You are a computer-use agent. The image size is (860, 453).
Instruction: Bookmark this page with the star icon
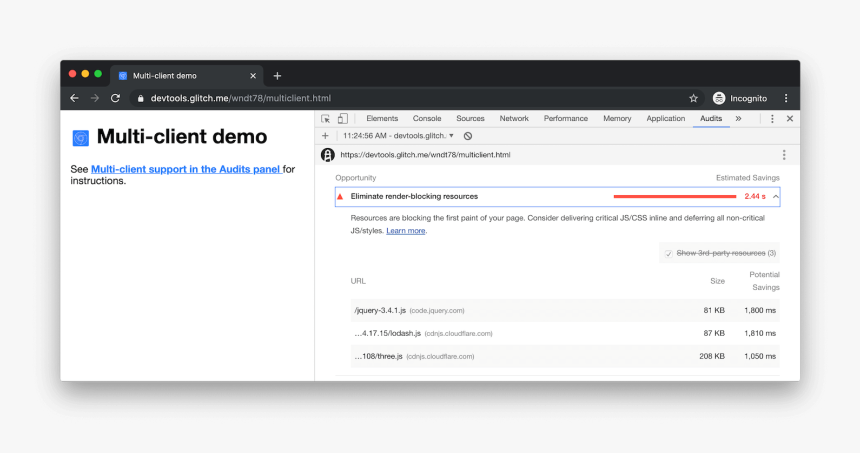coord(693,98)
